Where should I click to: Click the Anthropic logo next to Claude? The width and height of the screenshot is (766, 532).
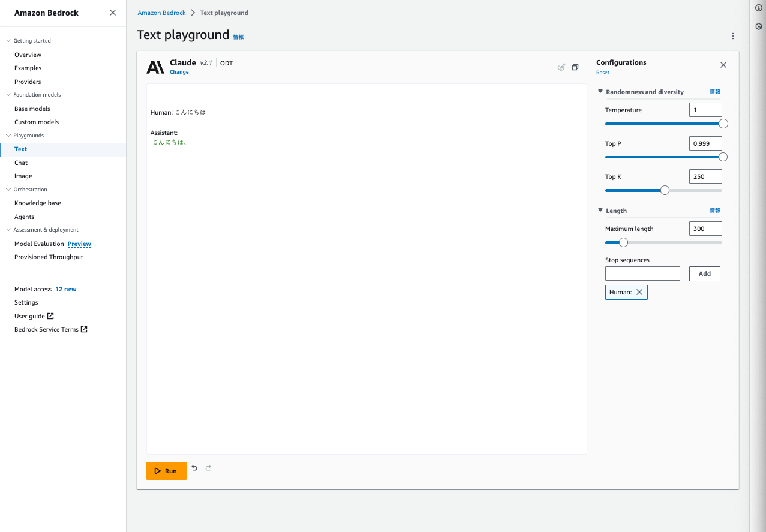[155, 67]
